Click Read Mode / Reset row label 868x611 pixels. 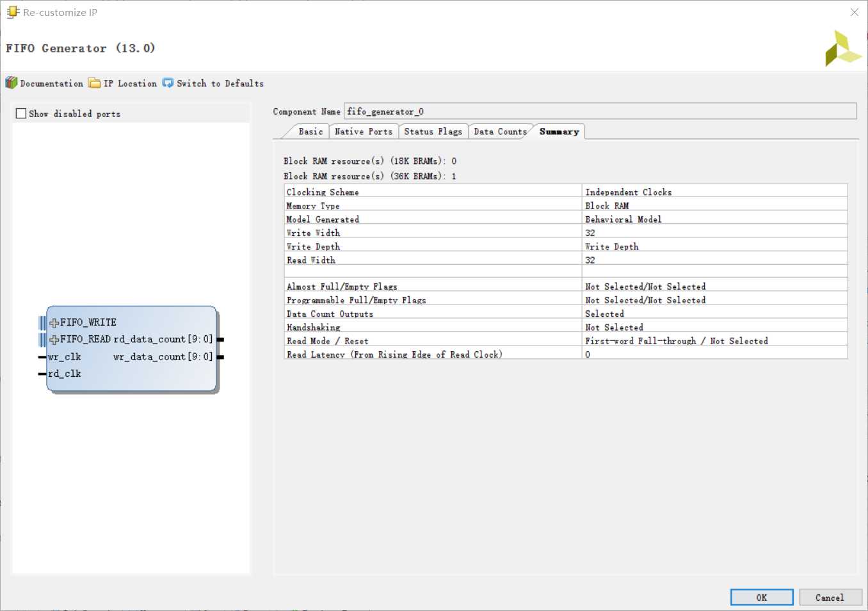(327, 341)
